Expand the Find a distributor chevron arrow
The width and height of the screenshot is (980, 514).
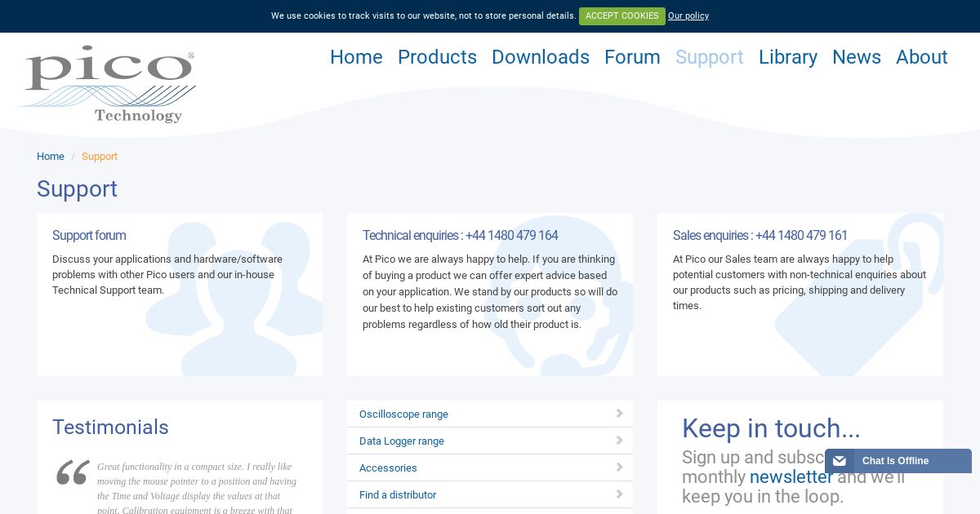(x=620, y=494)
